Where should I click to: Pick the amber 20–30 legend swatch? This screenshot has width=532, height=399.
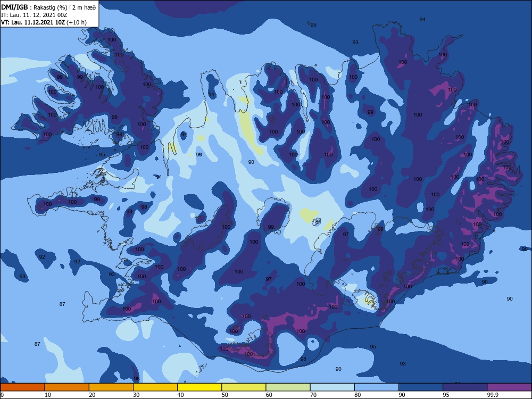pyautogui.click(x=111, y=387)
